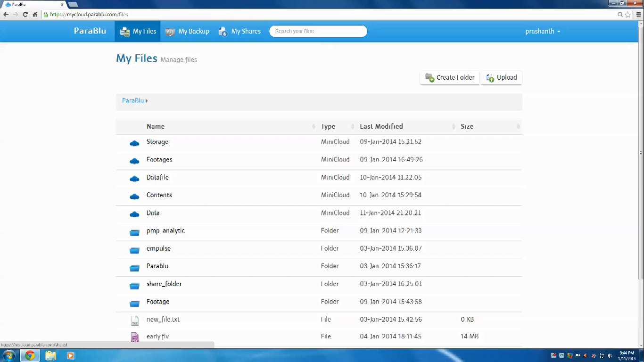Open the Windows Start button
Screen dimensions: 644x362
[x=8, y=355]
